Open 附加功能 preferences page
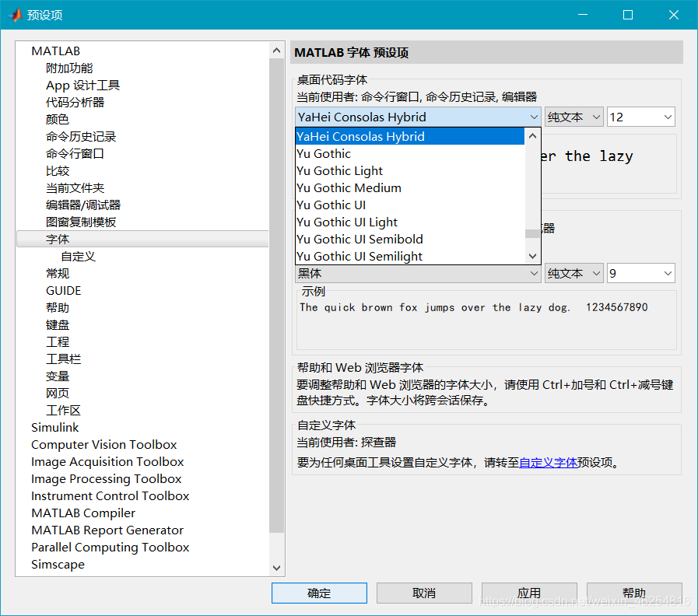 (x=69, y=68)
